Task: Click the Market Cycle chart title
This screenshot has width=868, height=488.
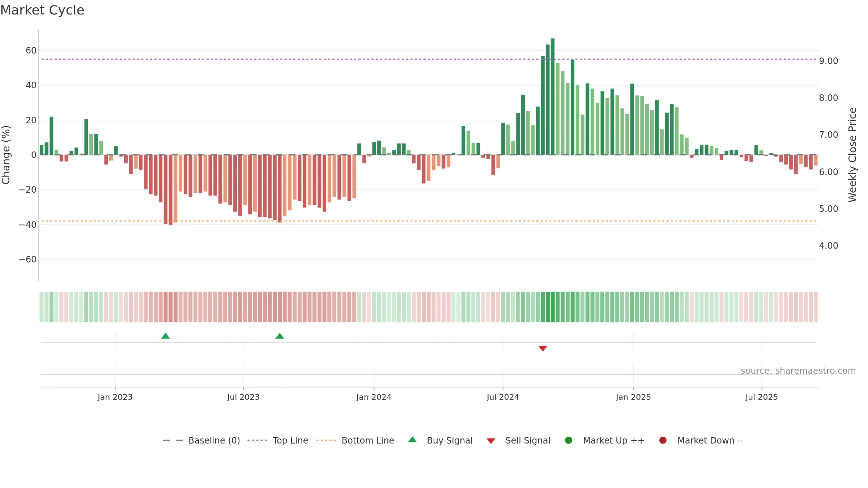Action: coord(42,10)
